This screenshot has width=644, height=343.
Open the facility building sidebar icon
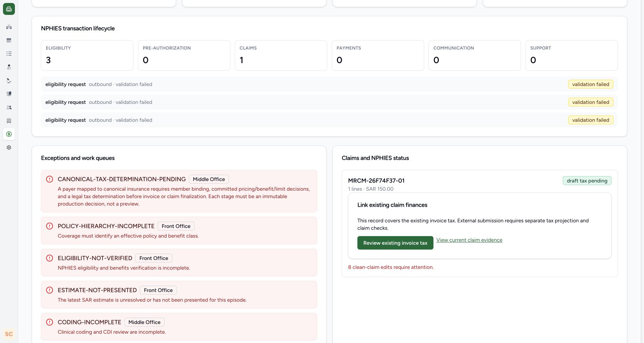pos(9,27)
